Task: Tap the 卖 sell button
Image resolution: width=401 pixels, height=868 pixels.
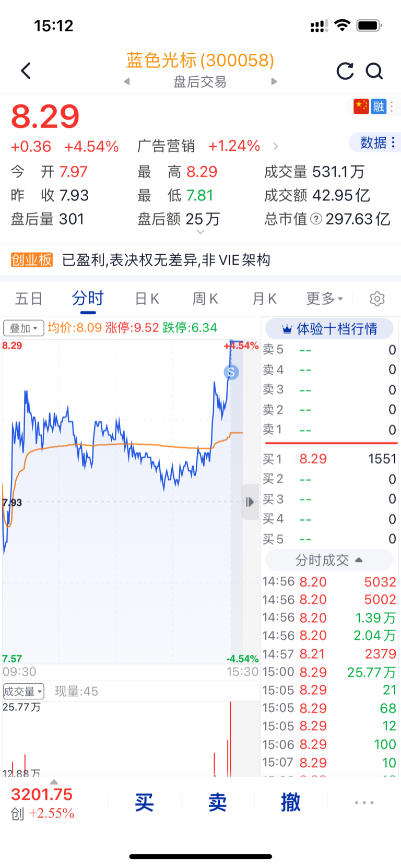Action: 218,803
